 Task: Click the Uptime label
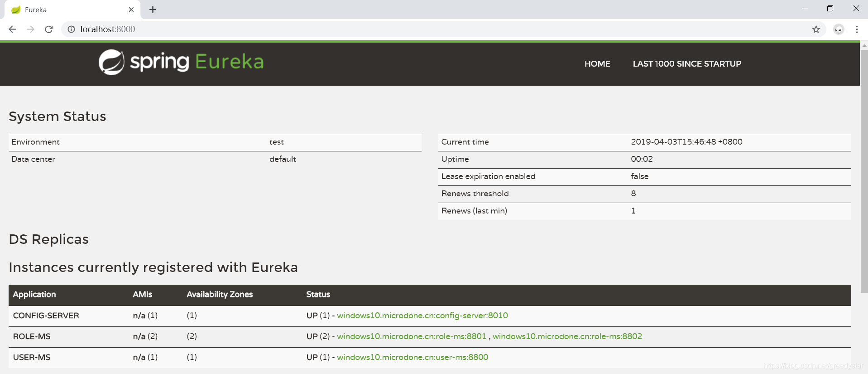(455, 159)
